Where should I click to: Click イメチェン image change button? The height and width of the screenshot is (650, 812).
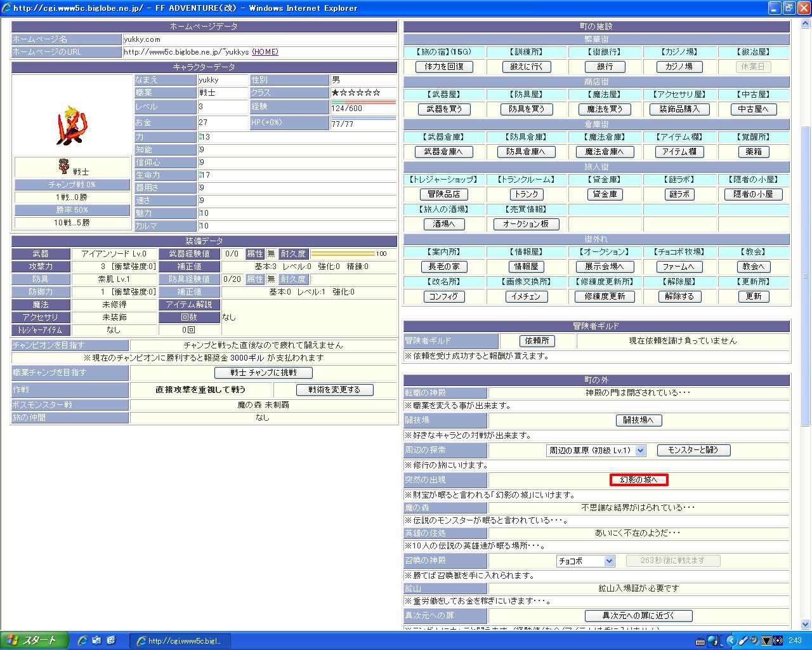click(x=527, y=296)
